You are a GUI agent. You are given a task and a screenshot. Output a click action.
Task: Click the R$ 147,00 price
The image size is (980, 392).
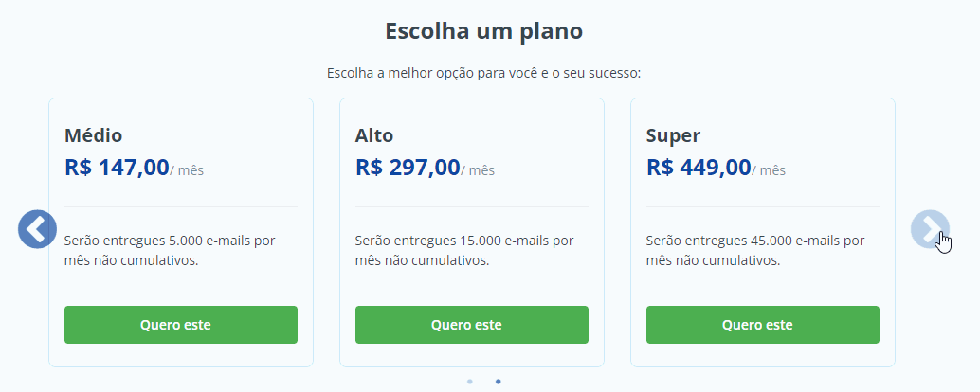pos(117,169)
